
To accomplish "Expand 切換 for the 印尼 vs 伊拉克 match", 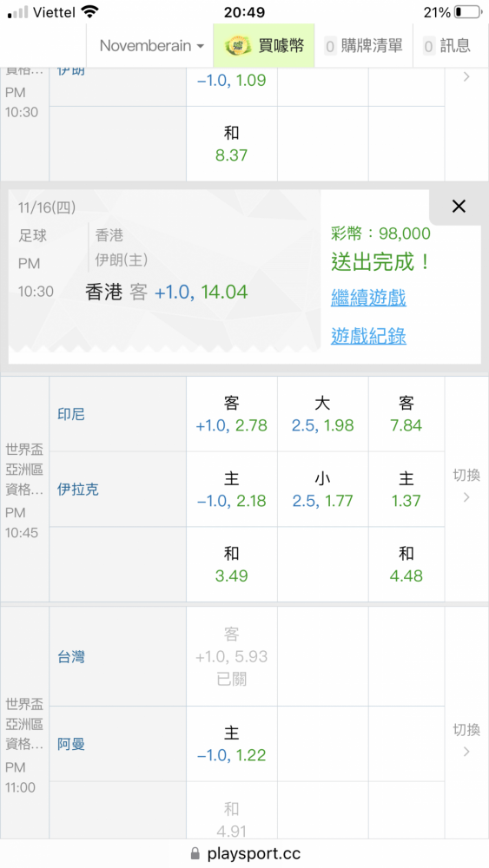I will point(466,485).
